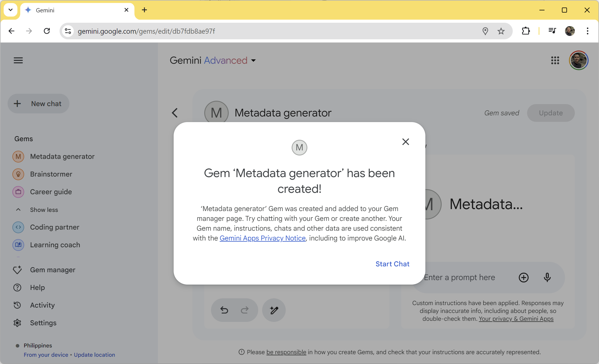Click Update location link

[94, 355]
